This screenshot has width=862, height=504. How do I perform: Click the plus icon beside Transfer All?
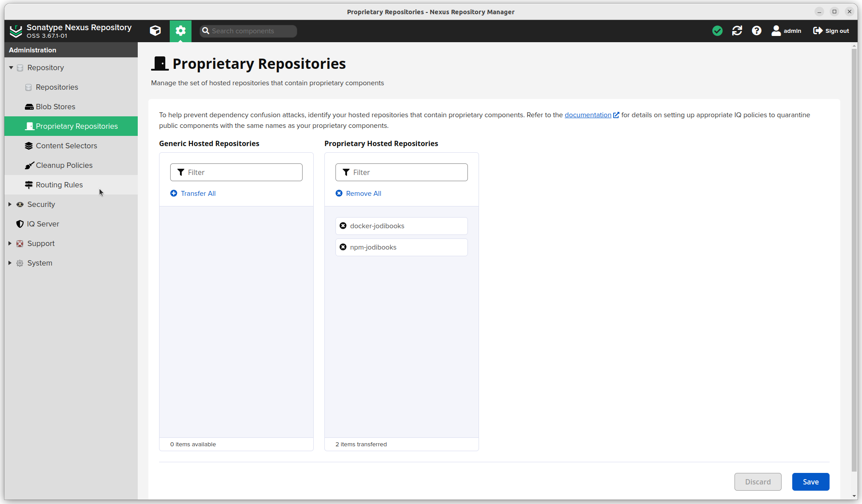(174, 193)
